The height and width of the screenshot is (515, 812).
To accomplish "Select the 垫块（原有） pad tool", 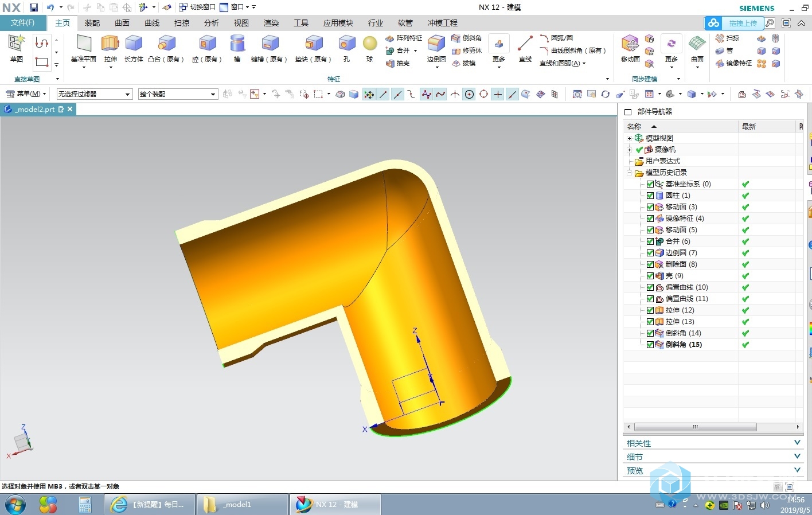I will tap(314, 49).
